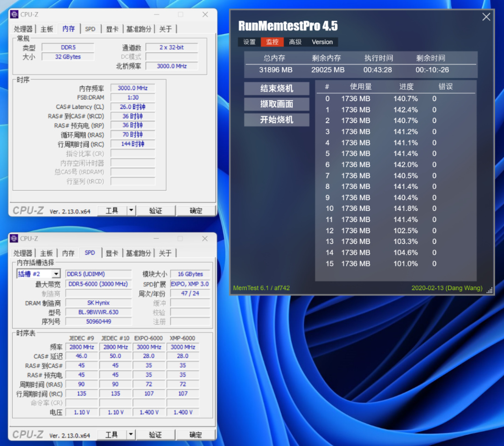Click 验证 in the top CPU-Z window
The image size is (504, 446).
point(156,211)
